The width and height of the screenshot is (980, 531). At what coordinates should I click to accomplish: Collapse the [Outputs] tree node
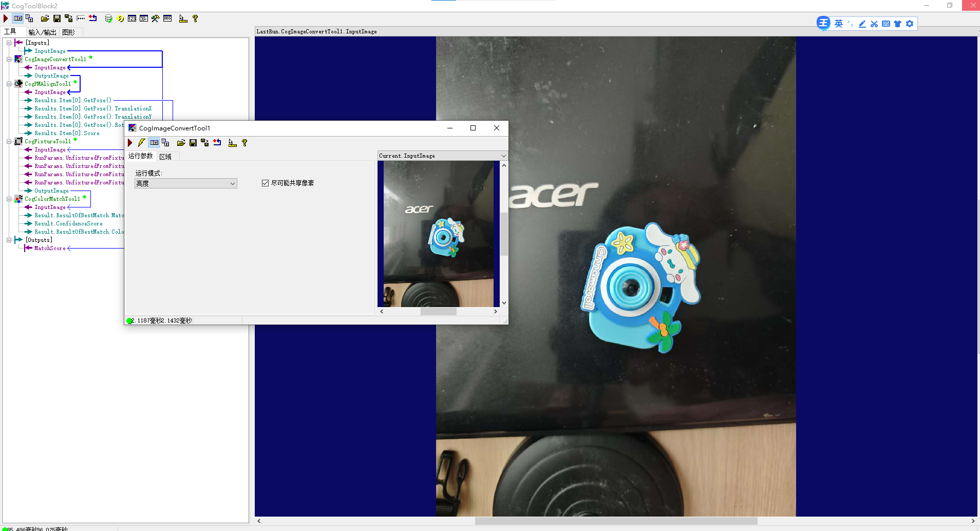tap(9, 240)
